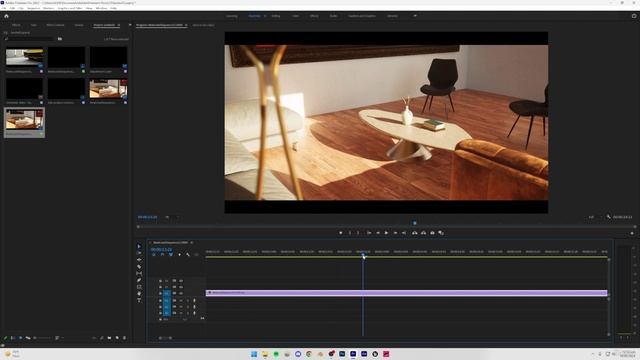Open the Sequence menu
Image resolution: width=640 pixels, height=360 pixels.
(x=33, y=8)
